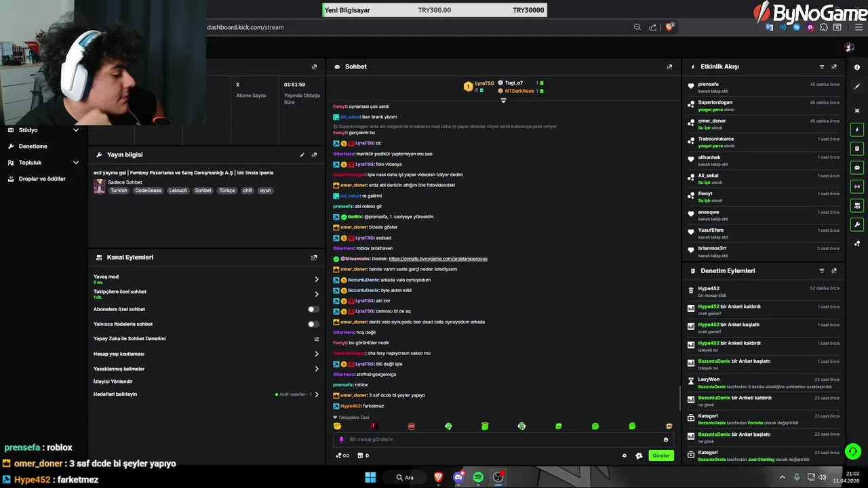
Task: Open the emoji picker in message box
Action: pos(666,440)
